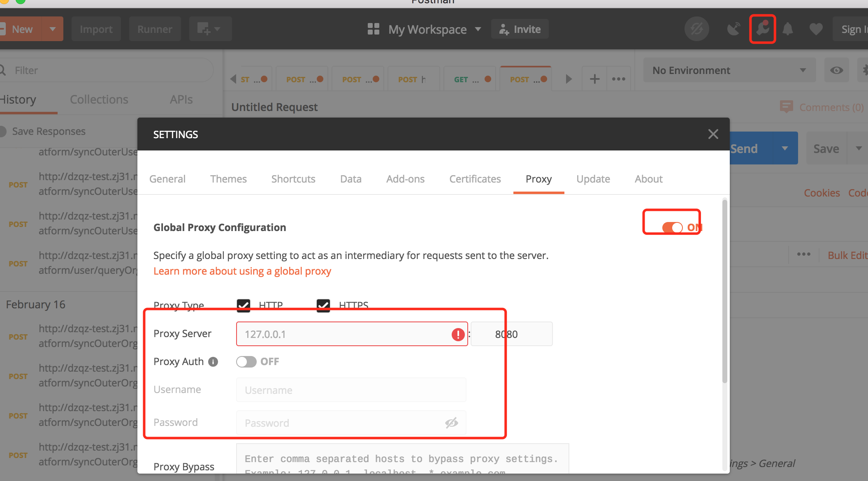
Task: Click the Cookies link
Action: point(822,193)
